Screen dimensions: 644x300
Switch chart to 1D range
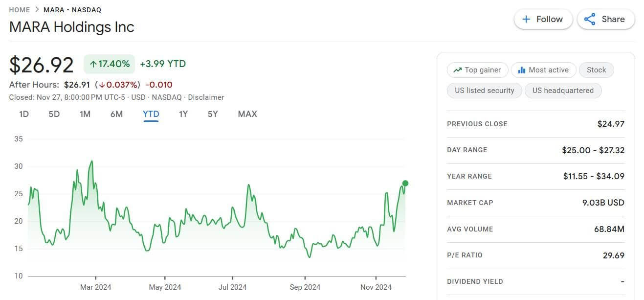[x=24, y=114]
